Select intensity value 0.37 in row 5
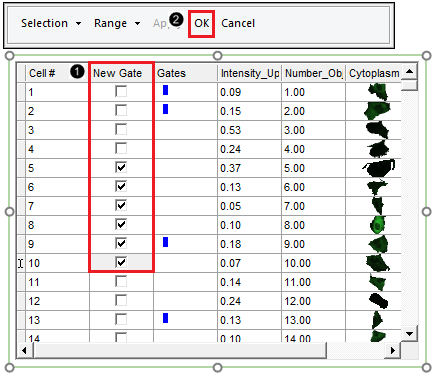Image resolution: width=434 pixels, height=374 pixels. pos(230,168)
